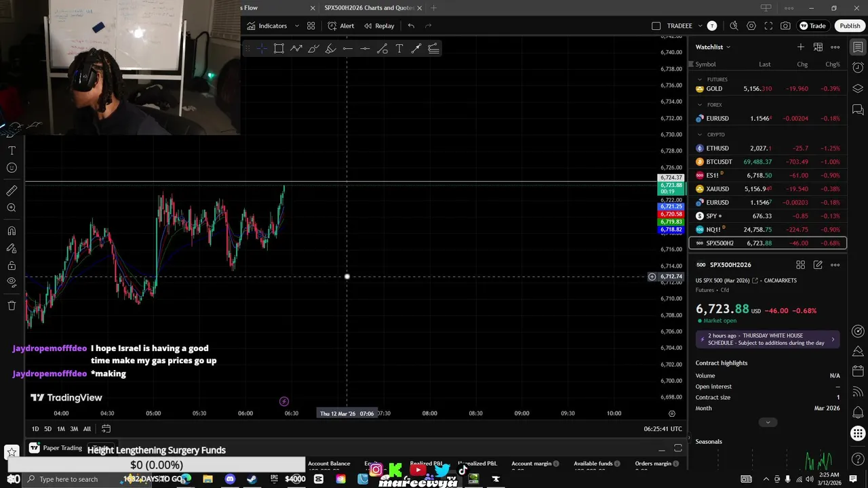Edit symbol notes in details panel

point(818,265)
